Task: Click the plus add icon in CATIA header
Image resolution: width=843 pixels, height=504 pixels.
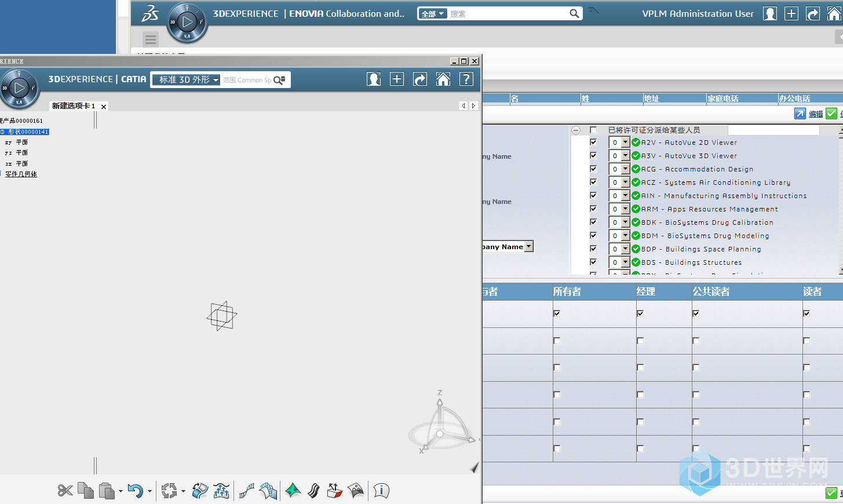Action: point(397,79)
